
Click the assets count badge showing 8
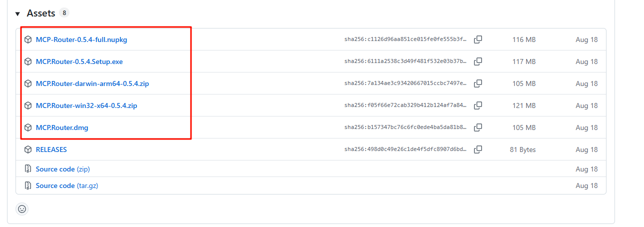pos(64,13)
